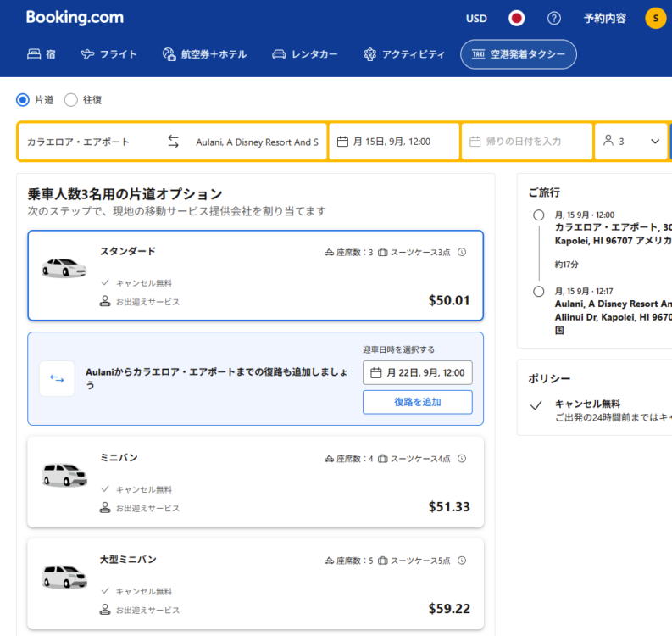
Task: Click the 復路を追加 button
Action: (x=417, y=402)
